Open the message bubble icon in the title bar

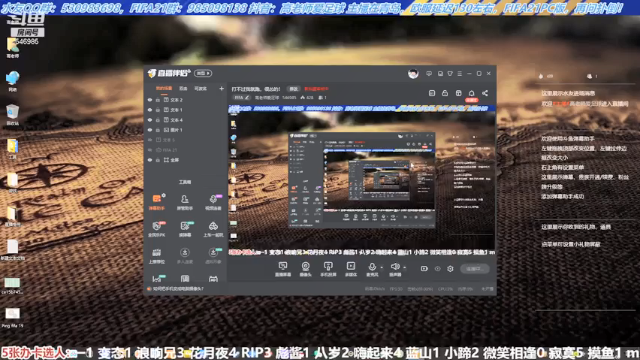[429, 73]
